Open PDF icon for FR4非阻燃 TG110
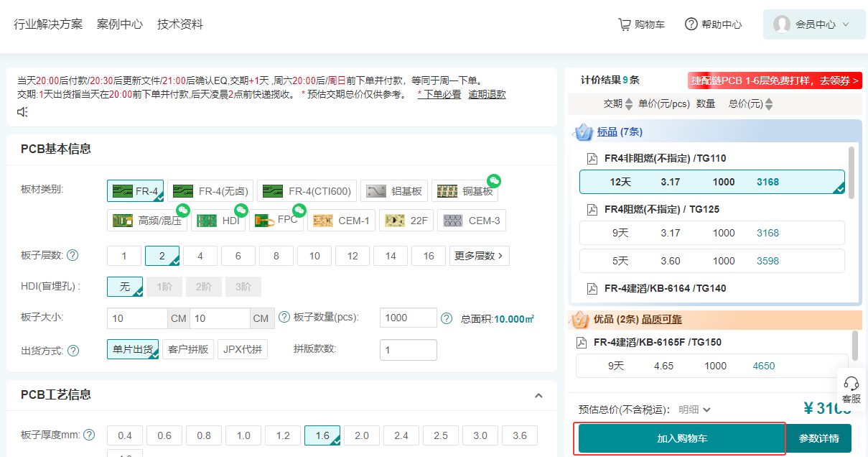Image resolution: width=868 pixels, height=457 pixels. [x=592, y=159]
